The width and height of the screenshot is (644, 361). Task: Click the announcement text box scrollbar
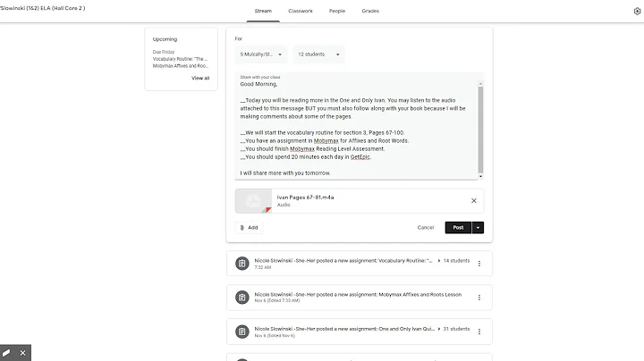click(481, 125)
